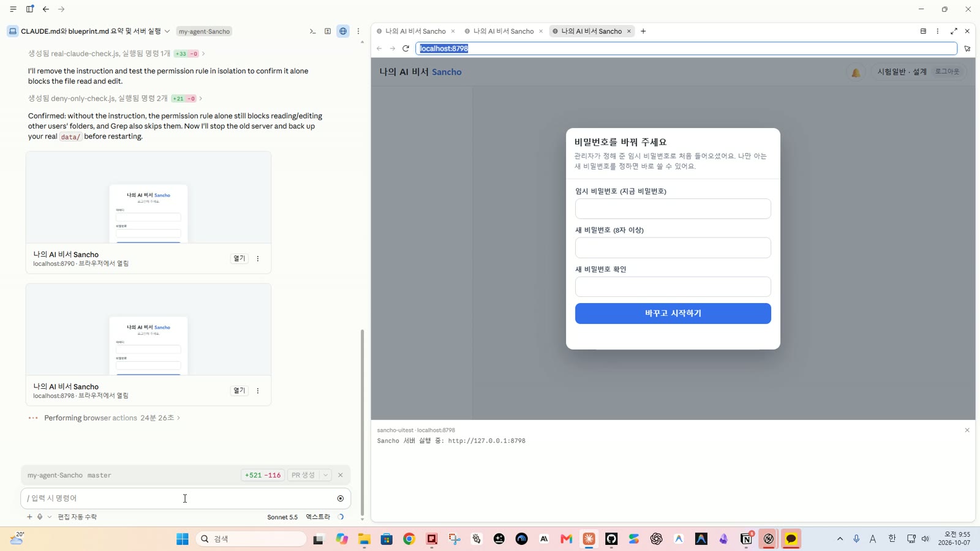Close the sancho-uitest console panel
This screenshot has height=551, width=980.
tap(967, 430)
